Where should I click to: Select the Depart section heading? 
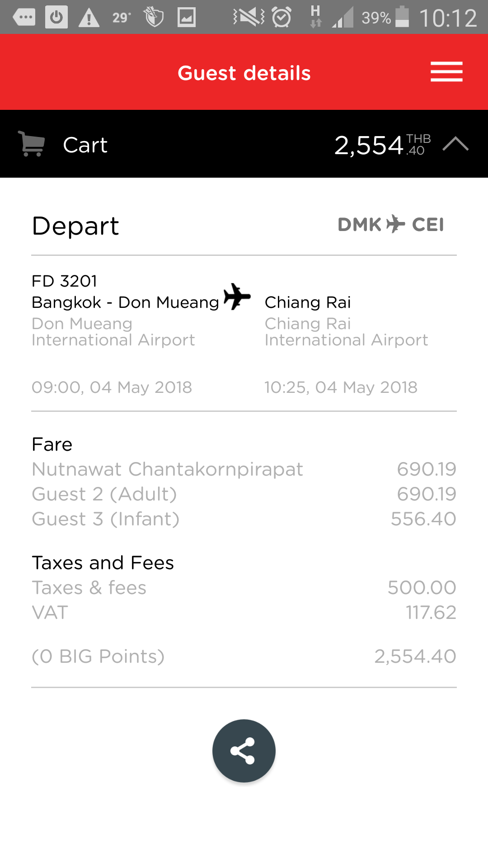(75, 226)
